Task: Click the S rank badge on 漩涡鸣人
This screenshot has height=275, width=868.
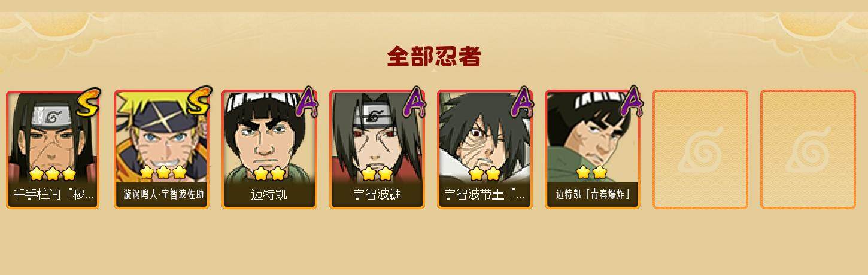Action: (198, 102)
